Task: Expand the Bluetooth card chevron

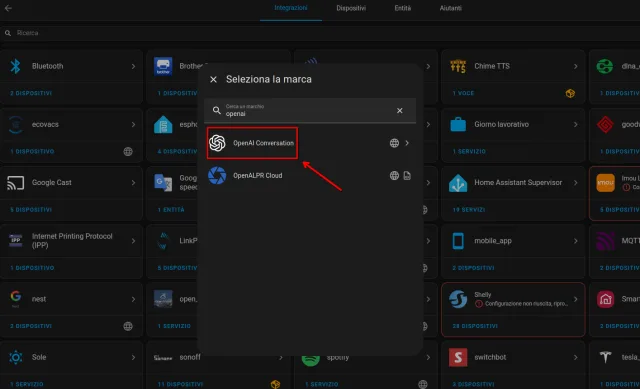Action: (x=133, y=66)
